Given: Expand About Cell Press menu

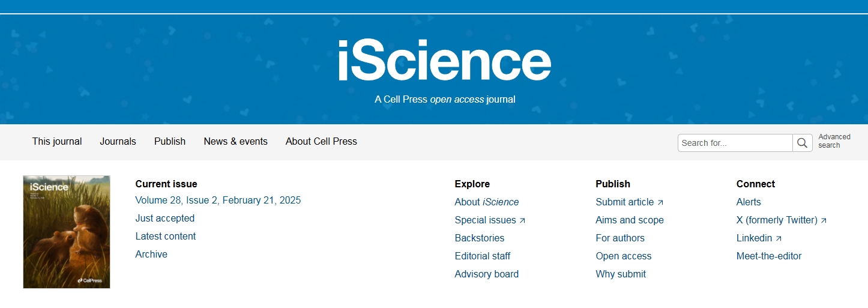Looking at the screenshot, I should tap(321, 142).
